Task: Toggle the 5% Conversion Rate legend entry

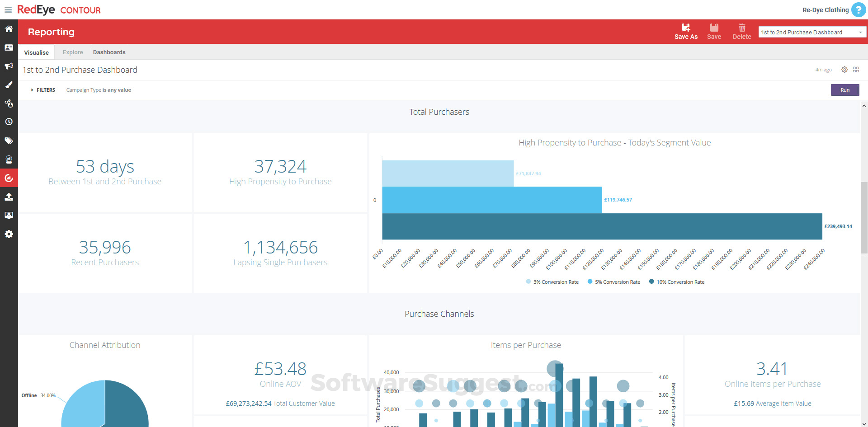Action: (613, 282)
